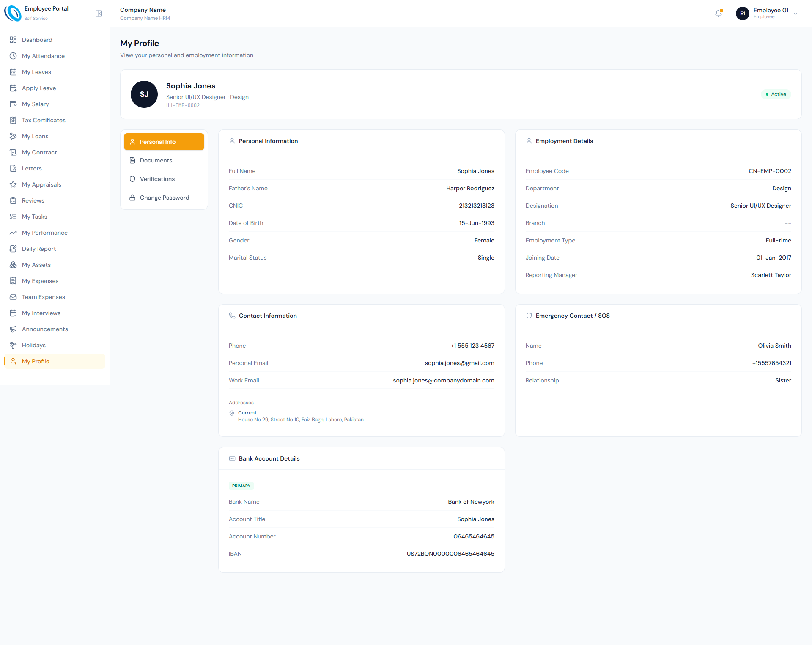This screenshot has width=812, height=645.
Task: Click the Tax Certificates receipt icon
Action: (13, 120)
